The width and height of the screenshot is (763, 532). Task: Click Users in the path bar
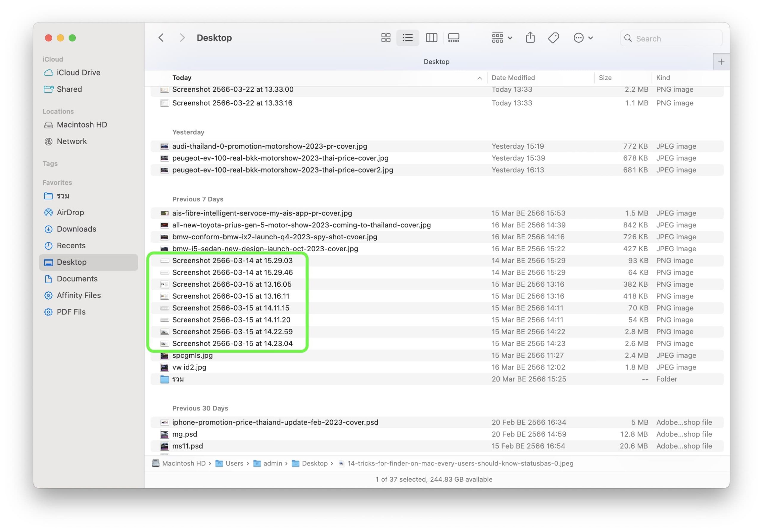(234, 463)
